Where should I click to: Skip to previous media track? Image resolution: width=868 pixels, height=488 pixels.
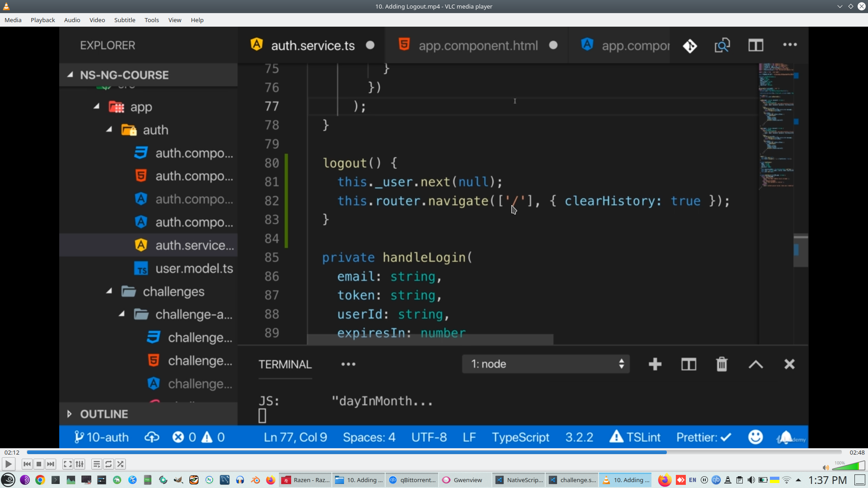point(27,464)
